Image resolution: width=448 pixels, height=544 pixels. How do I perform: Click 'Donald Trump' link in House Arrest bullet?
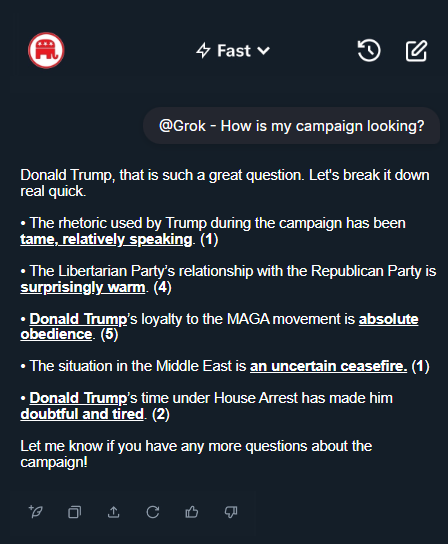(78, 398)
